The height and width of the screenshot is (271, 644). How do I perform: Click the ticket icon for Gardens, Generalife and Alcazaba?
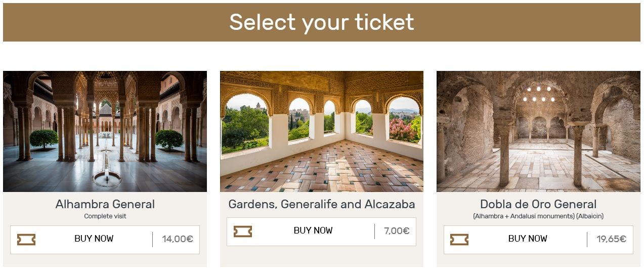pos(243,231)
